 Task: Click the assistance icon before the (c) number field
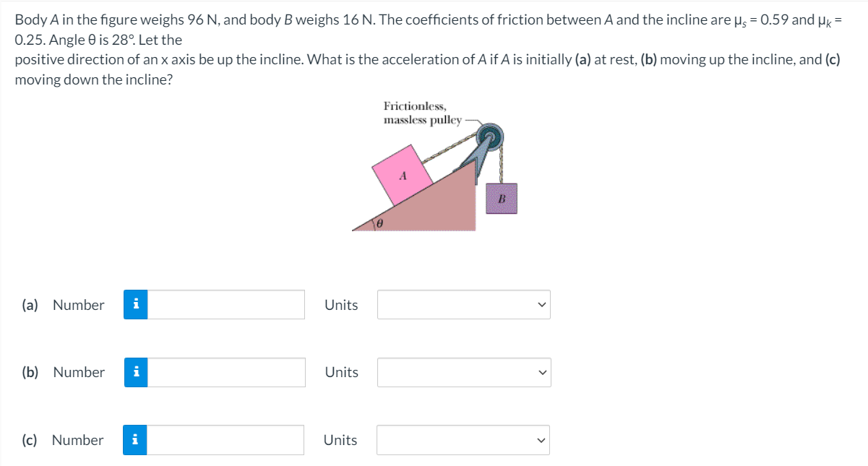pos(136,439)
